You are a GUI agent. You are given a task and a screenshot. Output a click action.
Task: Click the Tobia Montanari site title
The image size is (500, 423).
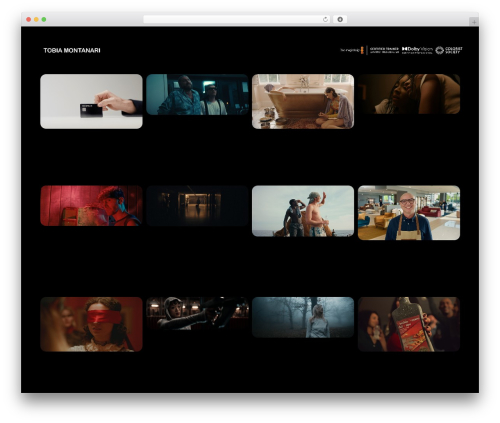point(72,50)
